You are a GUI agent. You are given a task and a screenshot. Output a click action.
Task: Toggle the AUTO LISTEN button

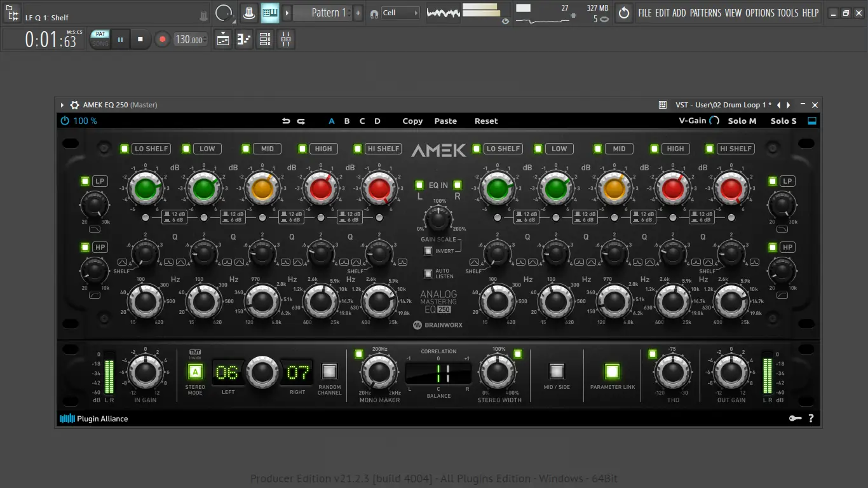pyautogui.click(x=428, y=274)
